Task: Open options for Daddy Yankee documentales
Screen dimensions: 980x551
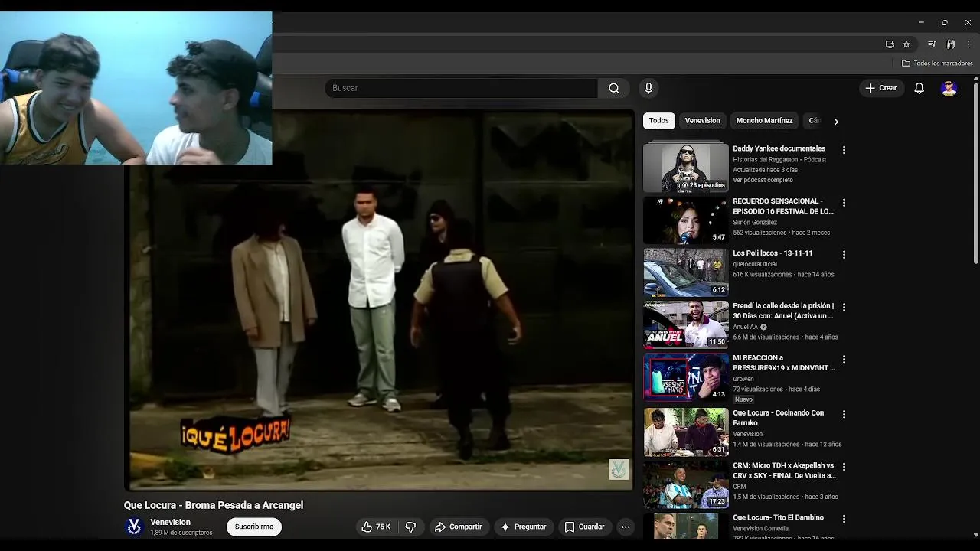Action: (x=844, y=150)
